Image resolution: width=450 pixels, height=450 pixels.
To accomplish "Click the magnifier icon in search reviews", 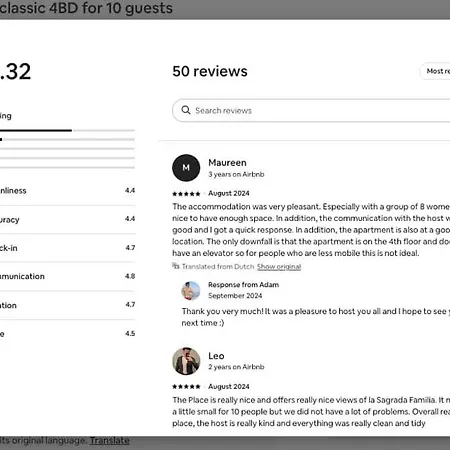I will (x=186, y=110).
